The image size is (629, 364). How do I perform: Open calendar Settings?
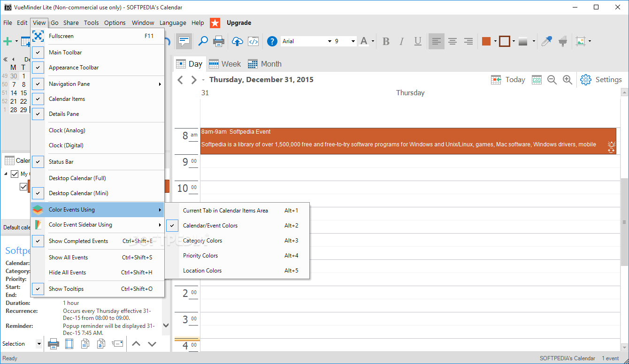tap(601, 80)
